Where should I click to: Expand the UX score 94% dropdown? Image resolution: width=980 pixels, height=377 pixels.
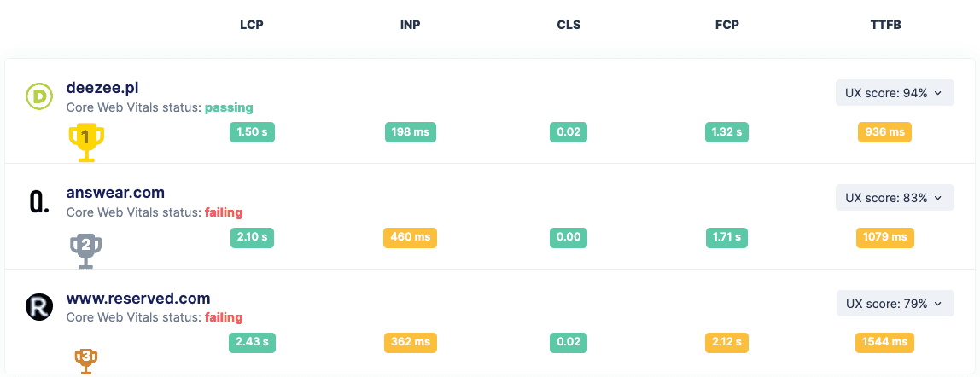pyautogui.click(x=894, y=93)
